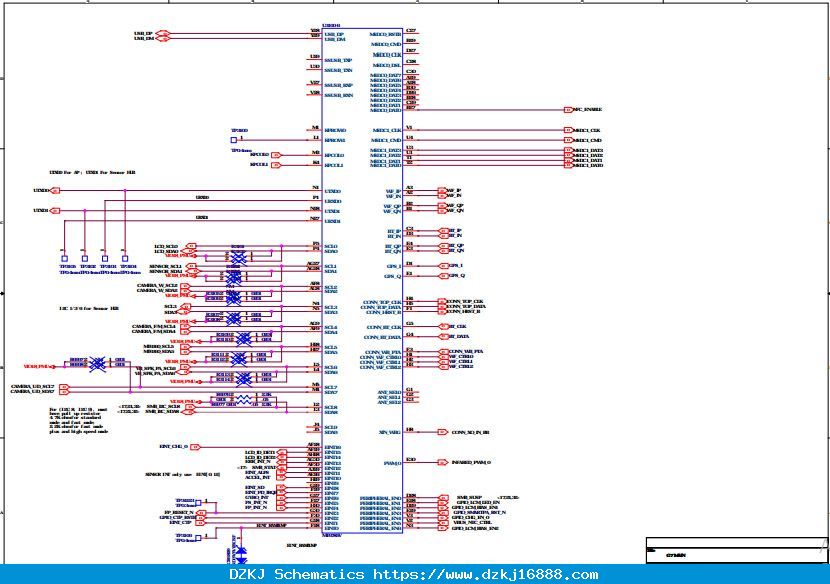Select the CAMERA_UD_SCL7 port symbol
Image resolution: width=830 pixels, height=584 pixels.
(65, 387)
